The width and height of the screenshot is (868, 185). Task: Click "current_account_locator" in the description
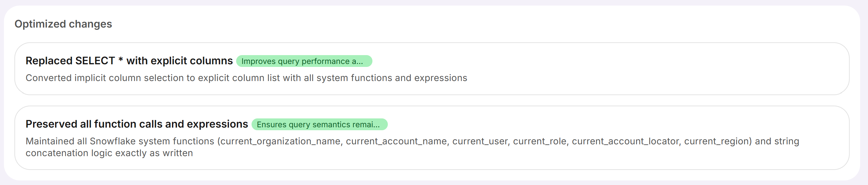[x=625, y=141]
